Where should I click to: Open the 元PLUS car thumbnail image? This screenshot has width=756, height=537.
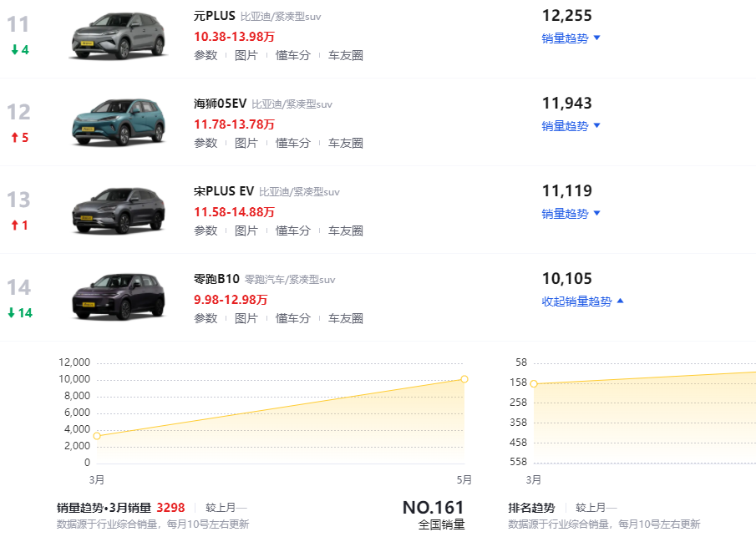point(119,36)
